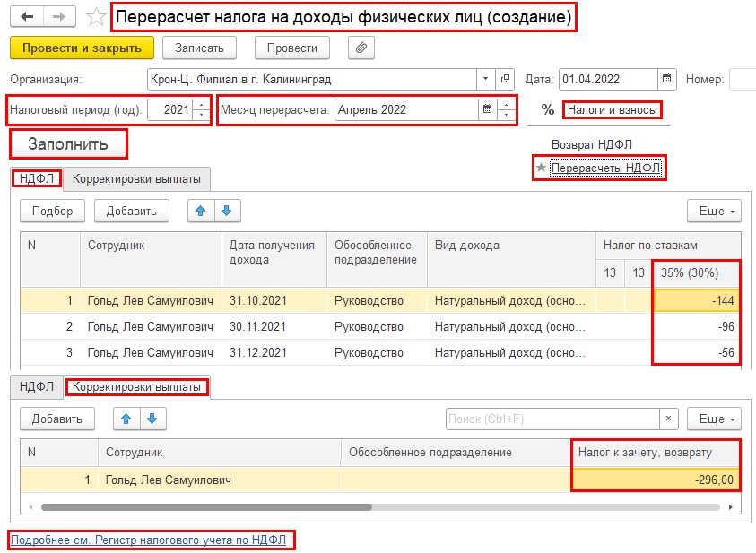Open calendar for Месяц перерасчета field
This screenshot has width=756, height=553.
[x=488, y=110]
